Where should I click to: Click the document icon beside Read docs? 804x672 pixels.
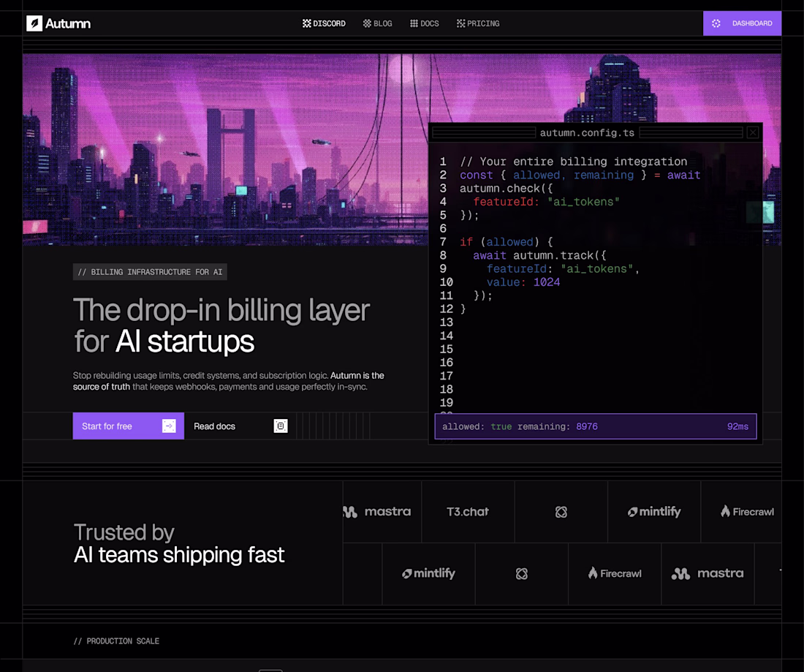coord(281,426)
